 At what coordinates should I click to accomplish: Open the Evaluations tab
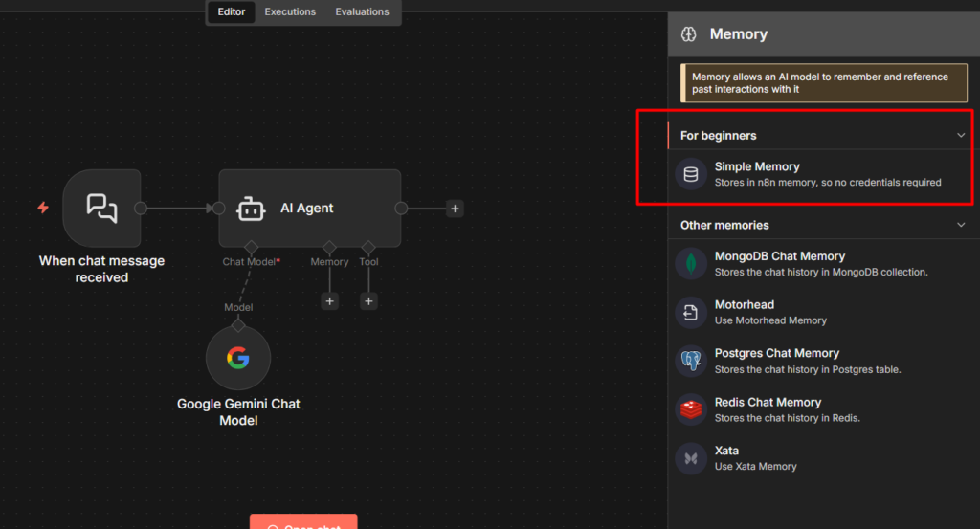[362, 11]
